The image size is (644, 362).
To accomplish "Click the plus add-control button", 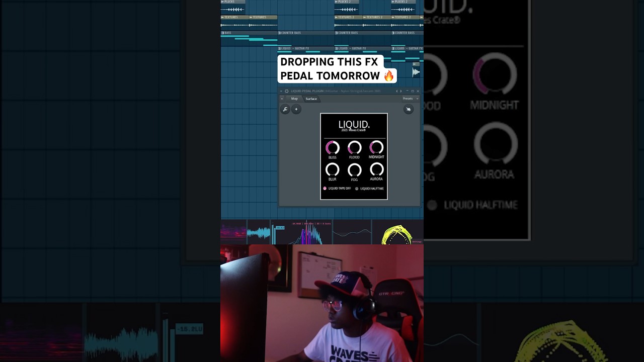I will point(296,109).
